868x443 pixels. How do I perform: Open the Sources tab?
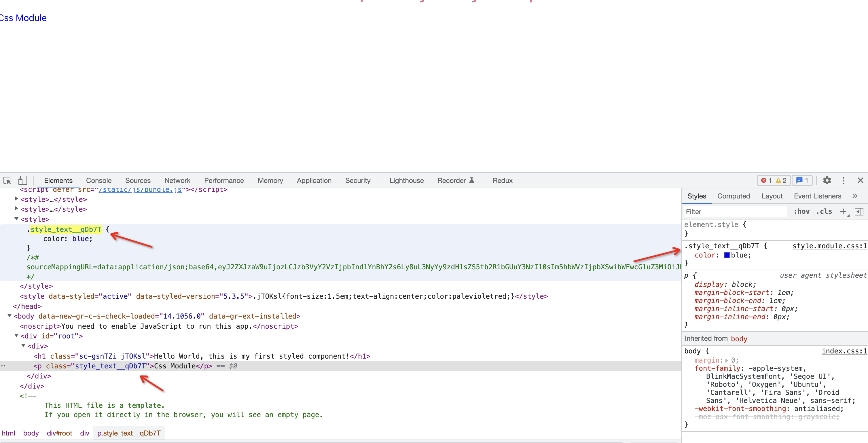(138, 181)
